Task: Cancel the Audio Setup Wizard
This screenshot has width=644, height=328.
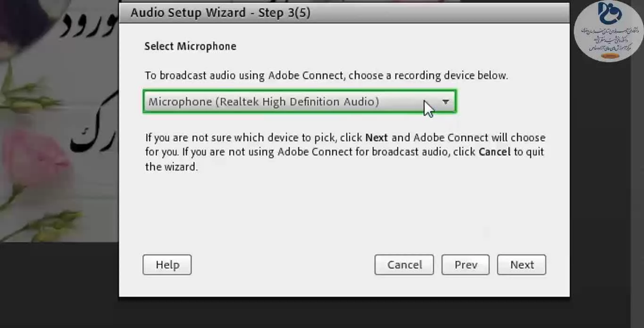Action: [405, 265]
